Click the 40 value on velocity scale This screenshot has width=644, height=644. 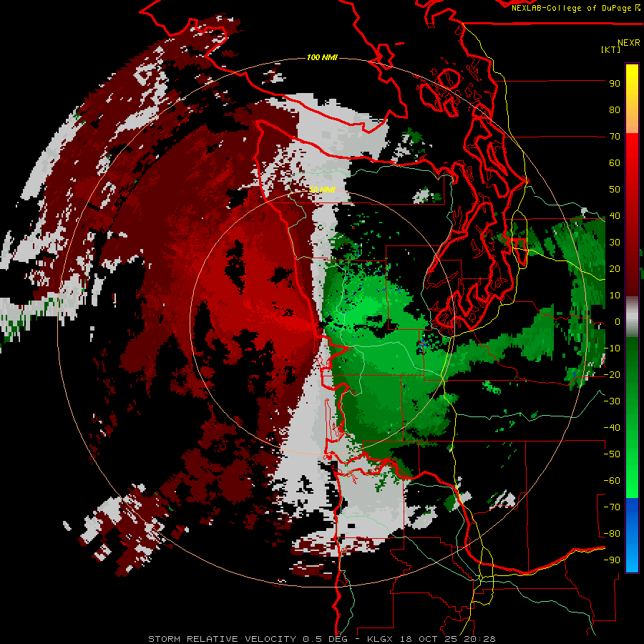(x=615, y=216)
